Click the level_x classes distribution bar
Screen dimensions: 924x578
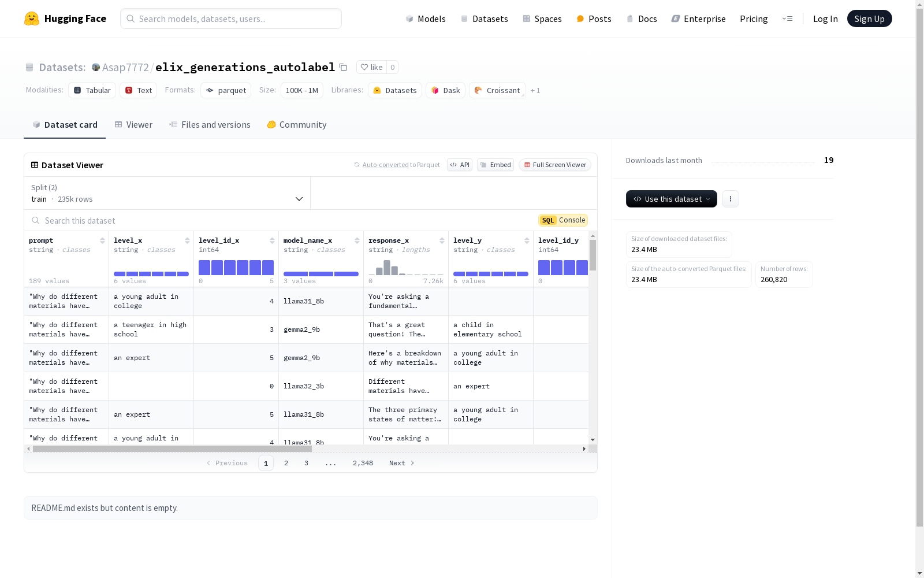151,274
